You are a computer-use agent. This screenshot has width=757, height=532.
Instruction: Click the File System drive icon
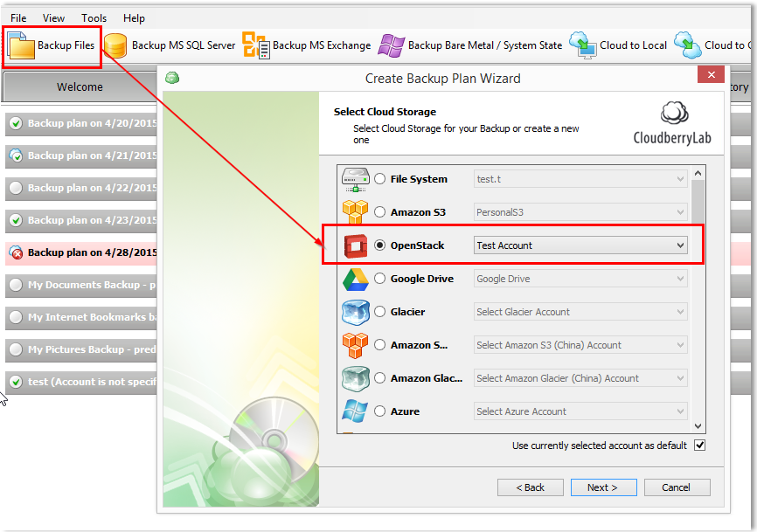[355, 179]
